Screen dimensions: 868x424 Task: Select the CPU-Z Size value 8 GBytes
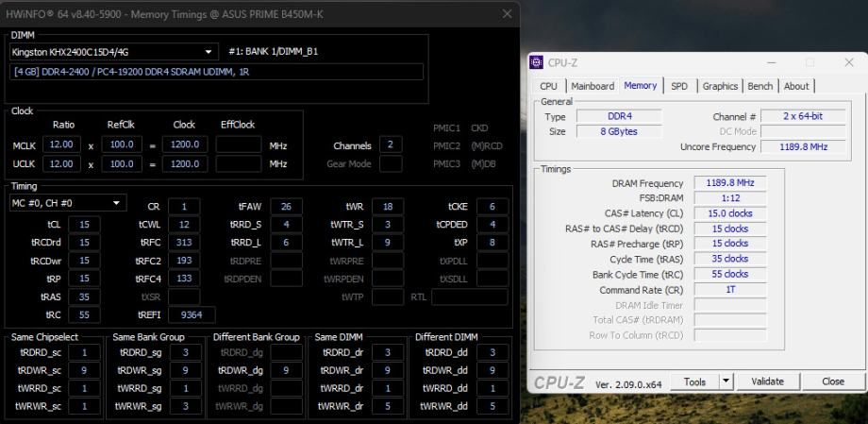pyautogui.click(x=619, y=131)
